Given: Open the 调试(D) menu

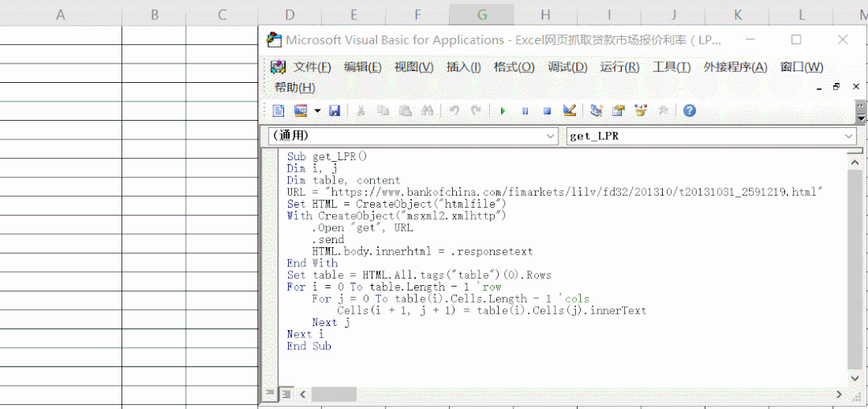Looking at the screenshot, I should (567, 67).
